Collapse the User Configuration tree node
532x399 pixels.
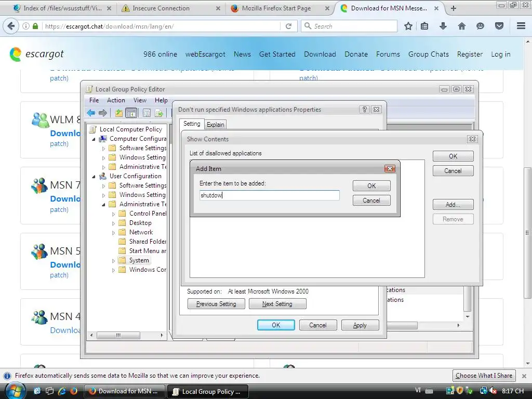pos(94,177)
